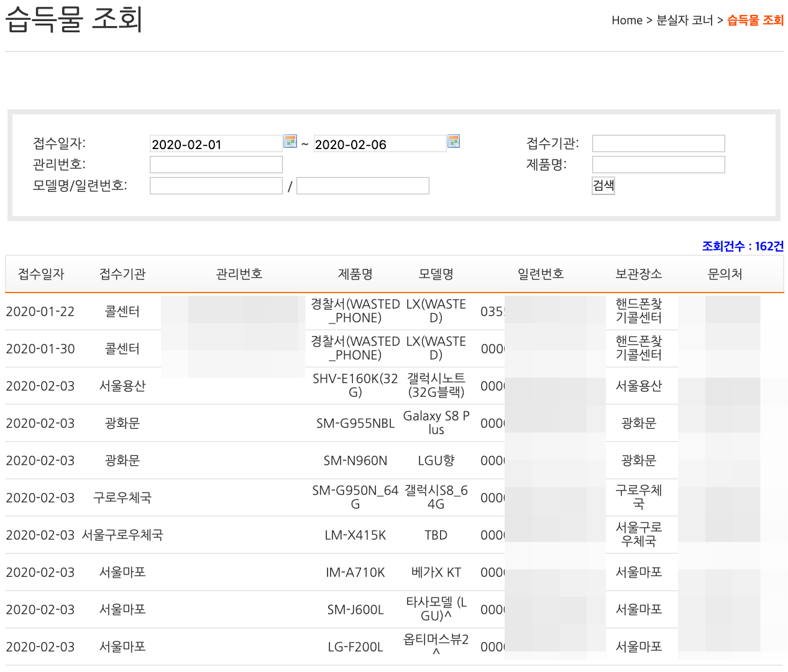This screenshot has width=788, height=672.
Task: Click 서울구로우체국 in the 보관장소 column
Action: [639, 535]
